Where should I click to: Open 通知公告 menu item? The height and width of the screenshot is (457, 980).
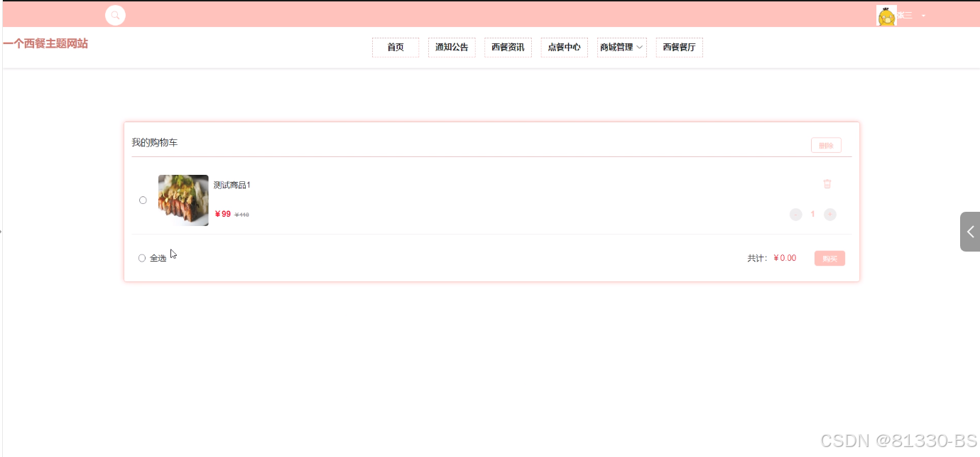(x=452, y=48)
